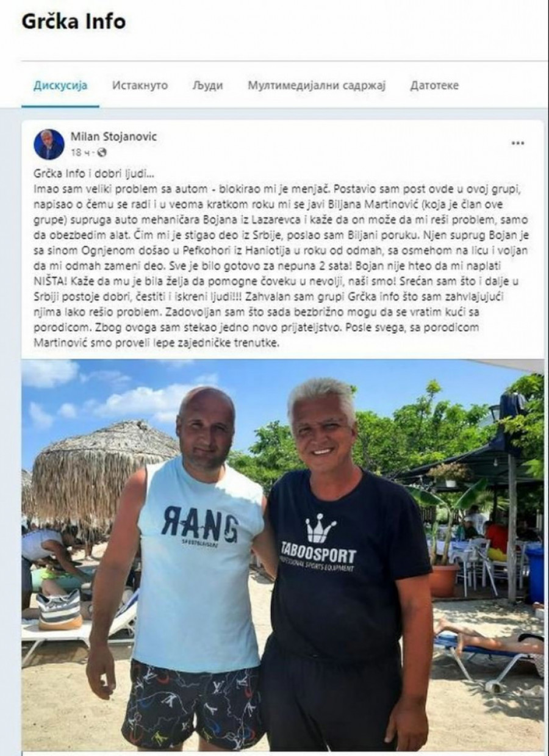
Task: Click the Milan Stojanovic author name
Action: click(113, 137)
